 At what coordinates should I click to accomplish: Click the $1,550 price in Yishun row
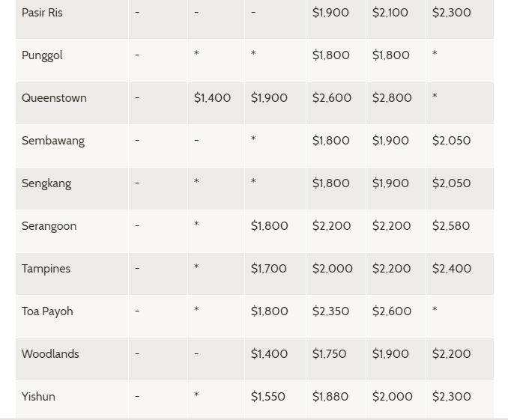268,397
